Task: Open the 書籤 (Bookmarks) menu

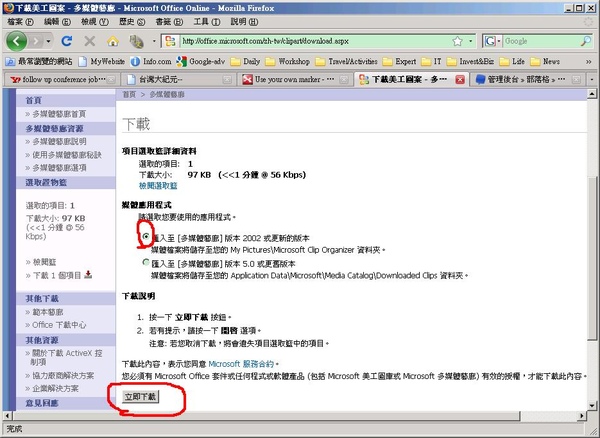Action: (x=169, y=22)
